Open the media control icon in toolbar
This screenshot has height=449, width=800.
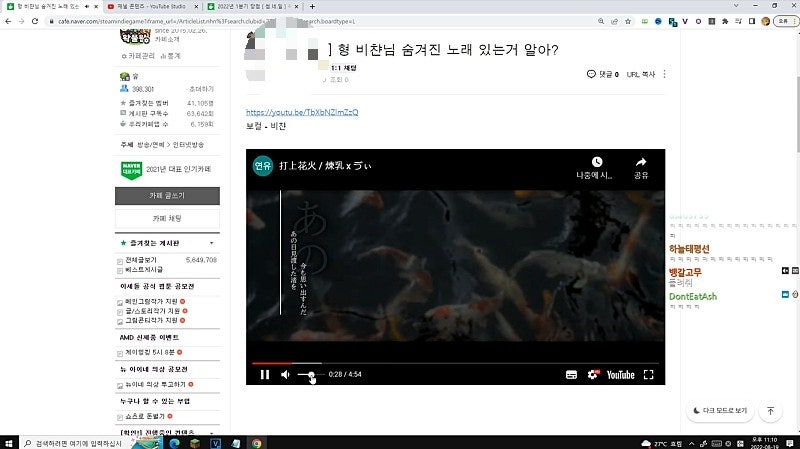pyautogui.click(x=738, y=21)
